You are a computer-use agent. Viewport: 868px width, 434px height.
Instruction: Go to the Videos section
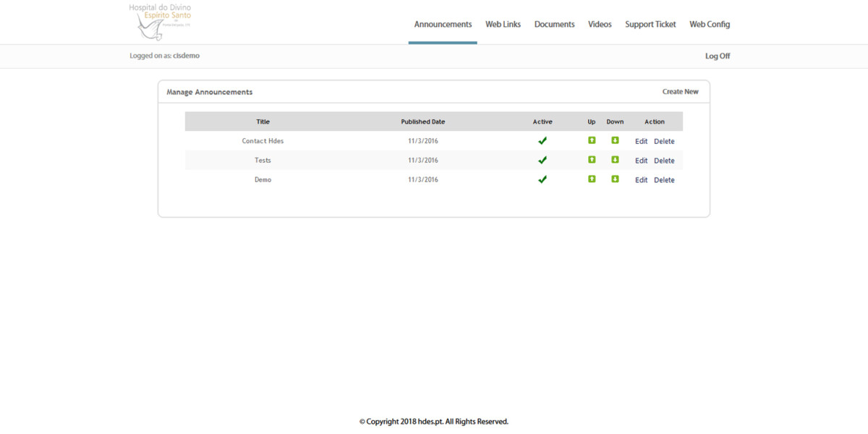(600, 24)
